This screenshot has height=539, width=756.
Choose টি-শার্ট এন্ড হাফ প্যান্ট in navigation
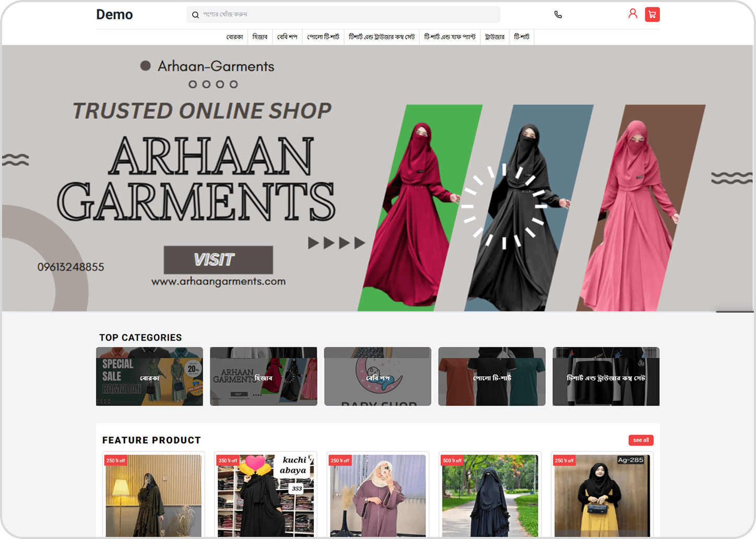[x=450, y=37]
